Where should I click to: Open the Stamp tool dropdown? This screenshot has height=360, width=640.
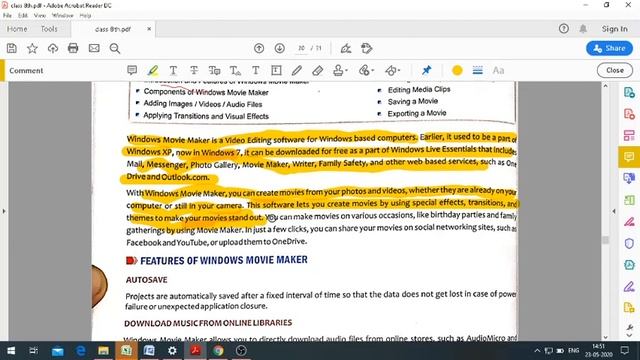coord(340,70)
